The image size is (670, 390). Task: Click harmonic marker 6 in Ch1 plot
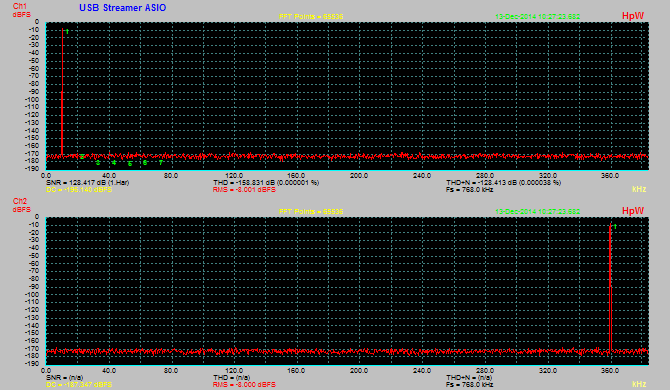pyautogui.click(x=145, y=163)
